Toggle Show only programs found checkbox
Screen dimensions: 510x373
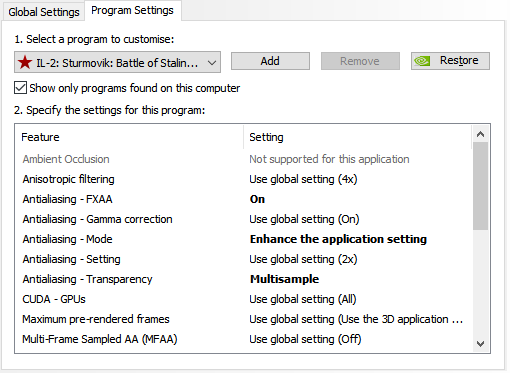click(x=20, y=88)
